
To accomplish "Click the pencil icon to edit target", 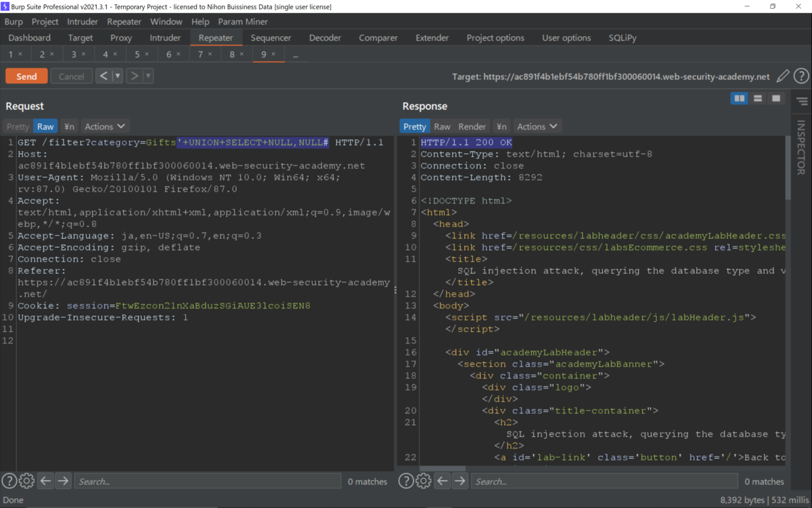I will pyautogui.click(x=783, y=77).
